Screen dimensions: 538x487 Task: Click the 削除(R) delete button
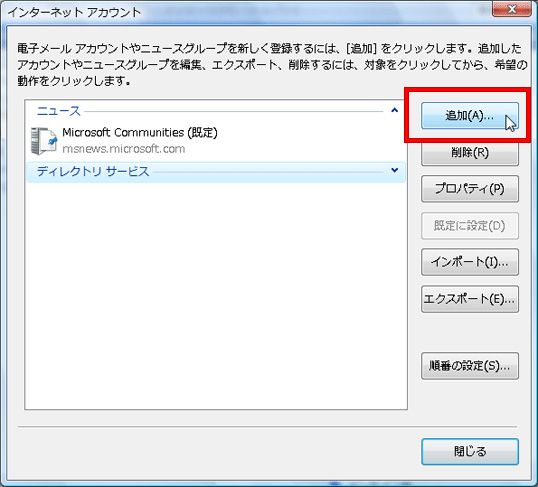coord(469,153)
